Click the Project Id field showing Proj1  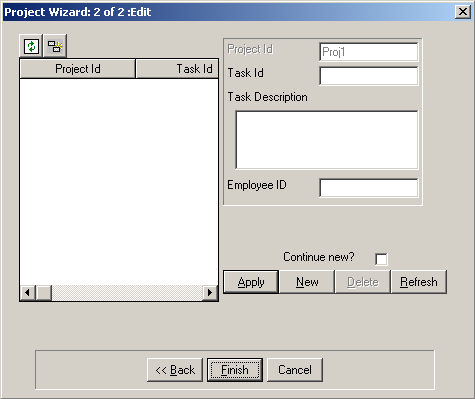pos(368,52)
